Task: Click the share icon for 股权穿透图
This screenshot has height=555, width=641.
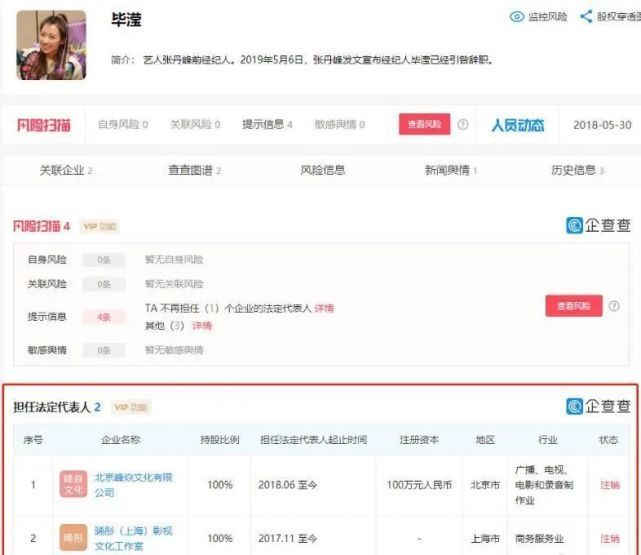Action: pos(586,16)
